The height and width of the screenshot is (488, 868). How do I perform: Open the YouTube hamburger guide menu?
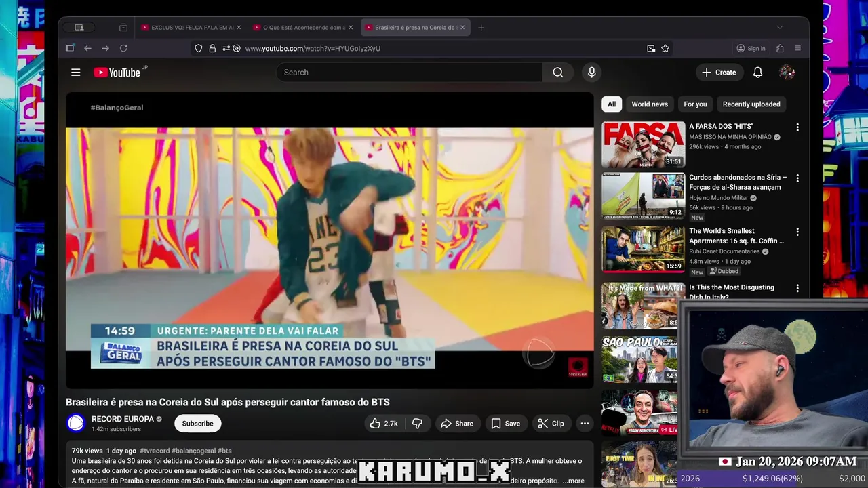coord(76,73)
